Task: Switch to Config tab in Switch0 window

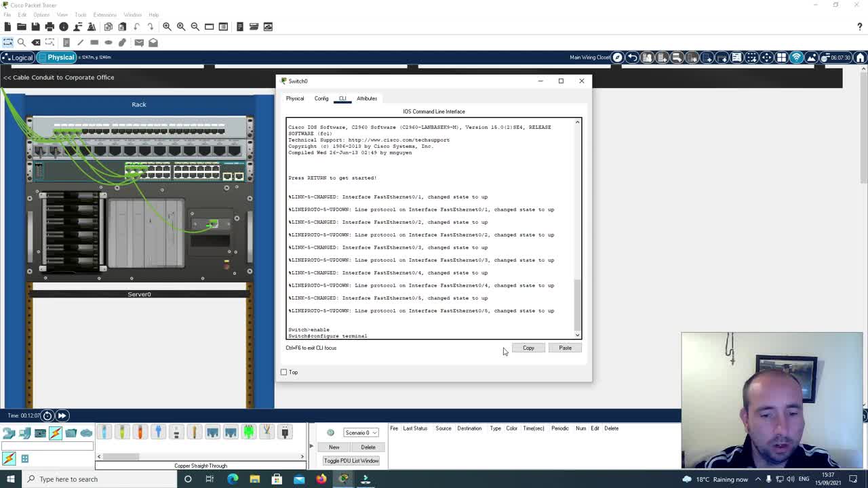Action: coord(321,98)
